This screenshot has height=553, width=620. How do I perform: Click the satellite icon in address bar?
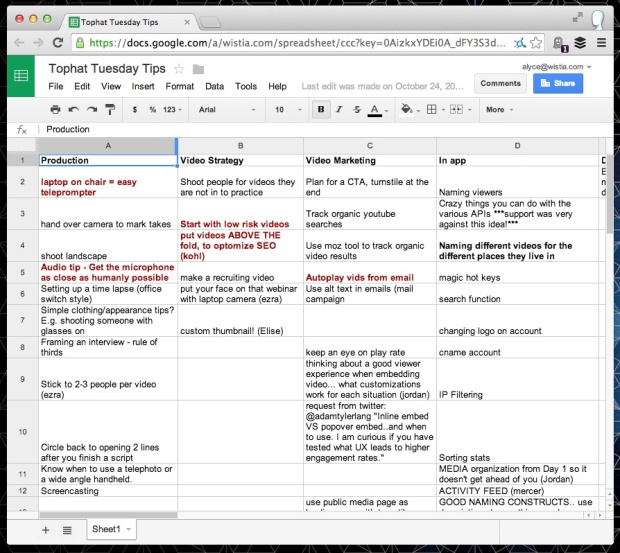coord(520,43)
